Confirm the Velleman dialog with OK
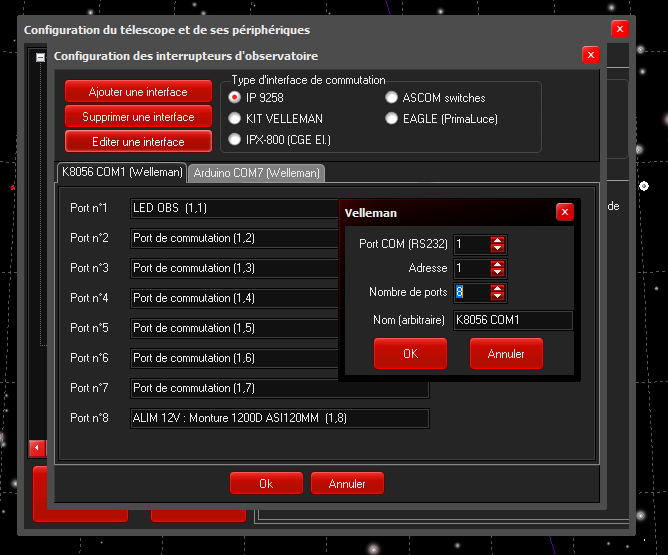 [x=410, y=353]
